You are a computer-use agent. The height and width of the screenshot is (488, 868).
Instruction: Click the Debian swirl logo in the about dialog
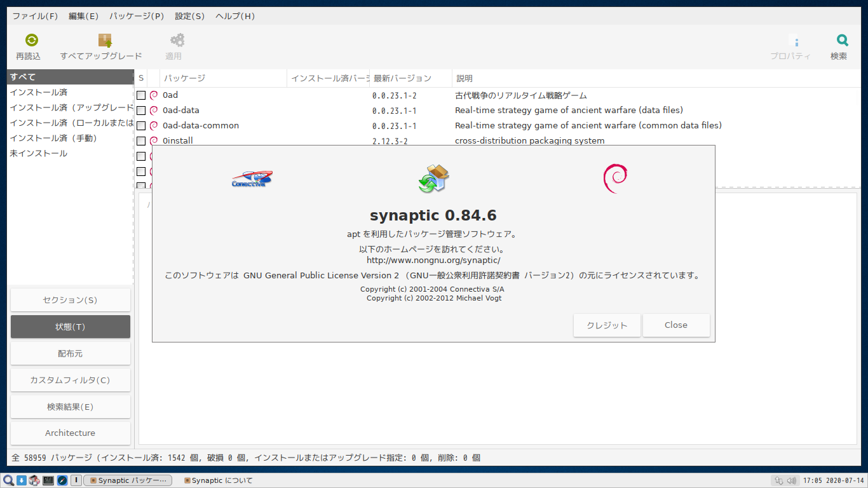614,179
